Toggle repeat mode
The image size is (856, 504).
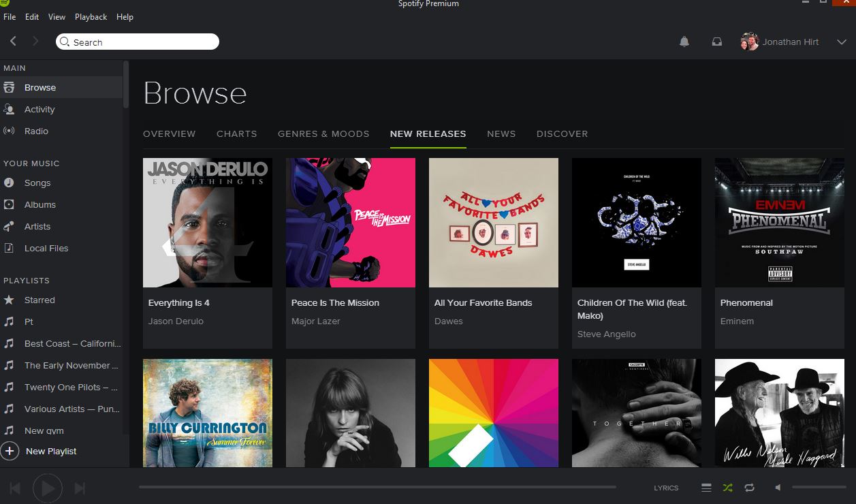tap(749, 488)
